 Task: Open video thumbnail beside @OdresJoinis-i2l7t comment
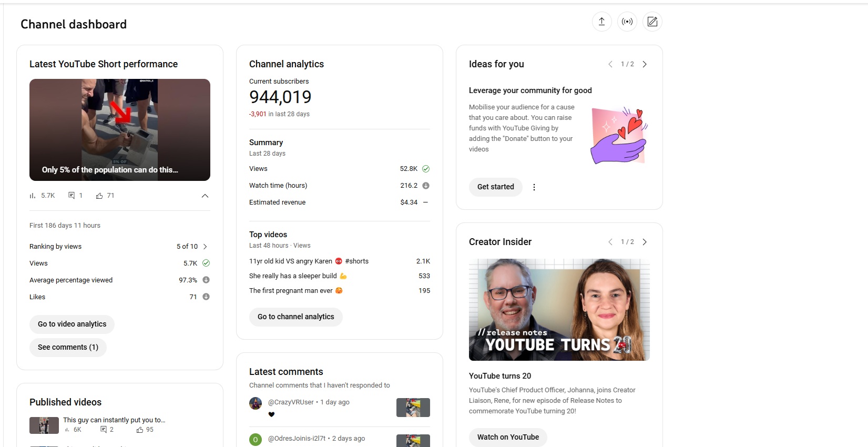(413, 441)
